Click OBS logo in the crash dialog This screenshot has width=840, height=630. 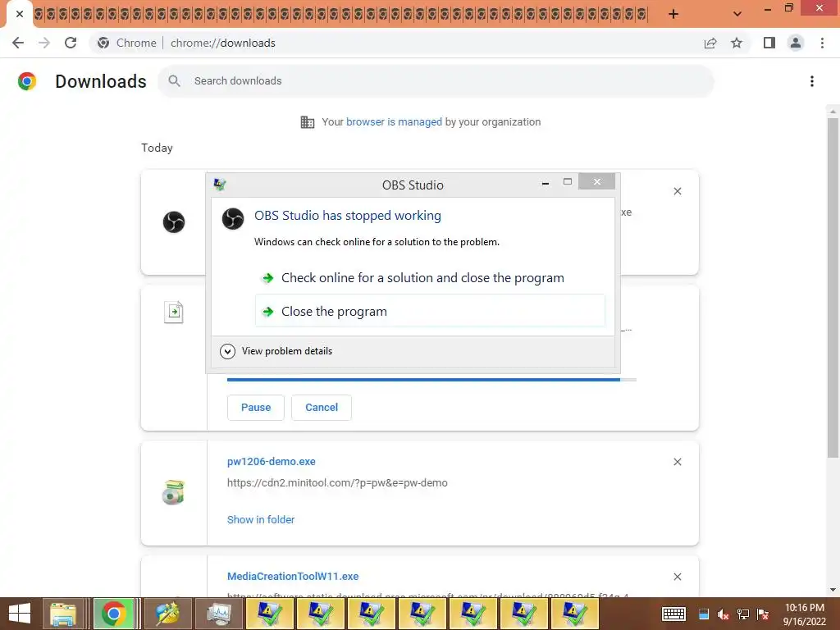[233, 218]
